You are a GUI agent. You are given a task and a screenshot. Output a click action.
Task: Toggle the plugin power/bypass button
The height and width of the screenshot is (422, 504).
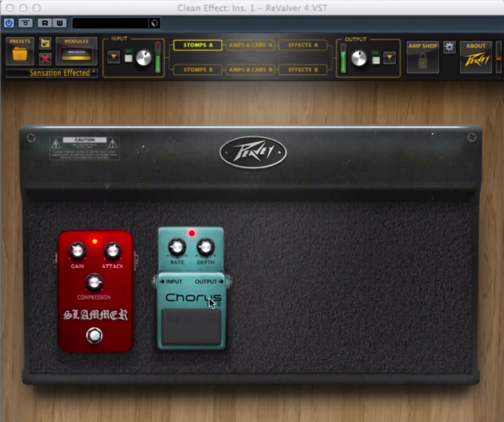[x=9, y=23]
